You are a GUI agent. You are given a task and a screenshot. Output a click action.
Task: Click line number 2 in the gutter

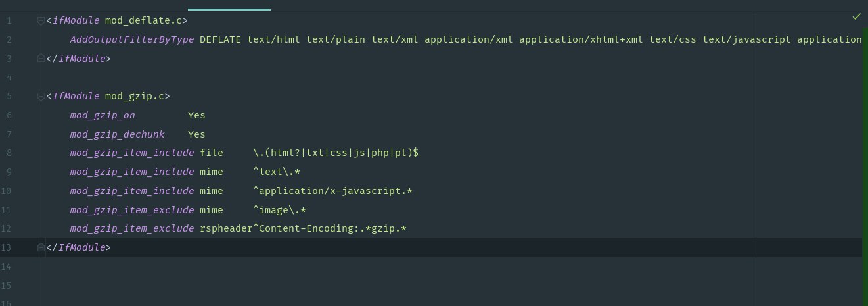(x=9, y=39)
